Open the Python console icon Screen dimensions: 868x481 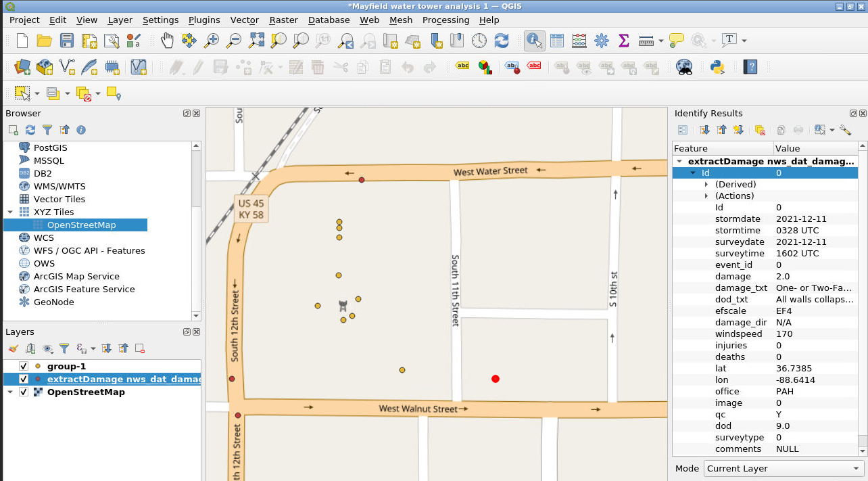coord(717,67)
